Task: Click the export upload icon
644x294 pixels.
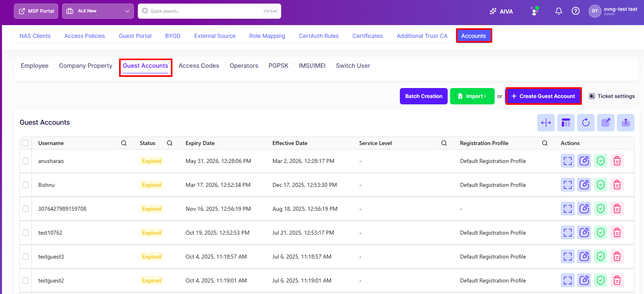Action: click(626, 123)
